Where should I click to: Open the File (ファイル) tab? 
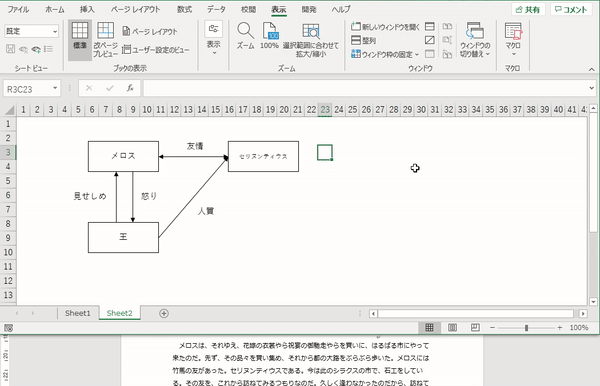(18, 9)
